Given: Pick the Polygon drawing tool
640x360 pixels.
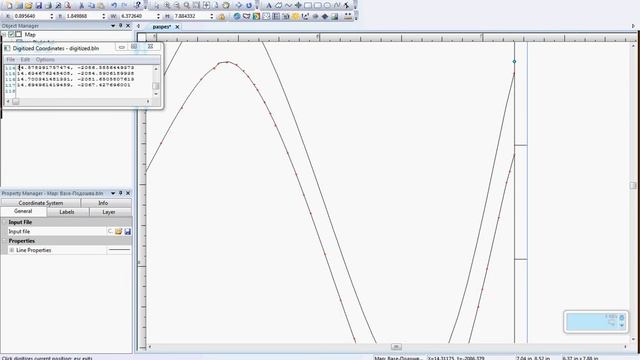Looking at the screenshot, I should (278, 5).
